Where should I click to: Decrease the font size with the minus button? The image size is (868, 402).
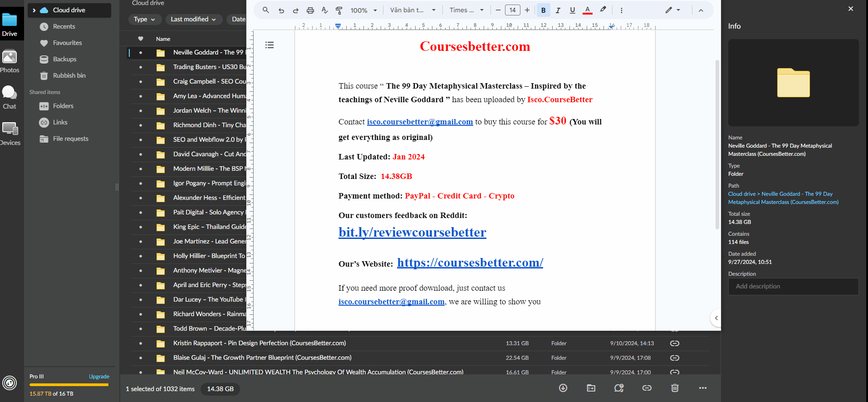pyautogui.click(x=498, y=10)
